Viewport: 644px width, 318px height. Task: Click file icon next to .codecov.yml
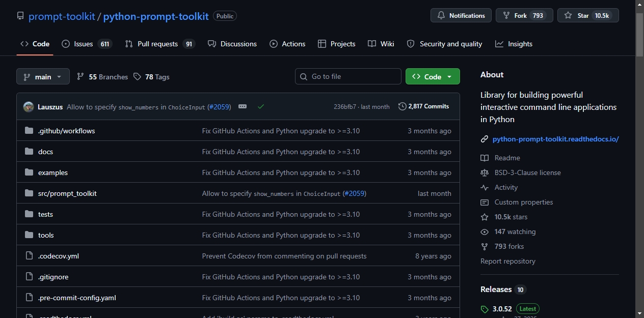(x=29, y=256)
